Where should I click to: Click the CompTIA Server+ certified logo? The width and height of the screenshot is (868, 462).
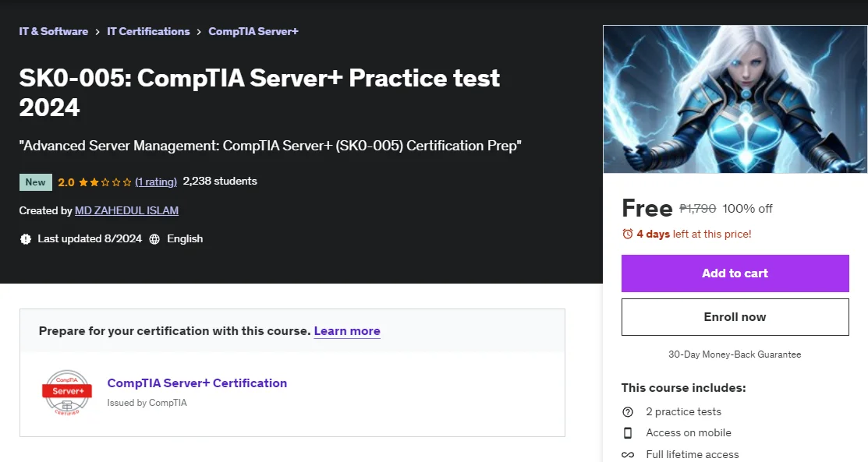coord(67,393)
